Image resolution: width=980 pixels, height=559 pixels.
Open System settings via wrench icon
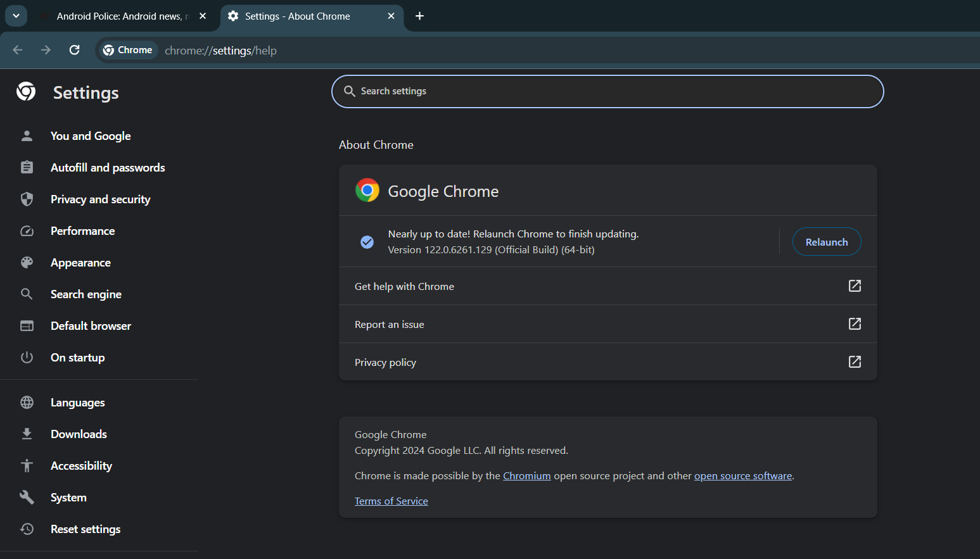tap(27, 497)
